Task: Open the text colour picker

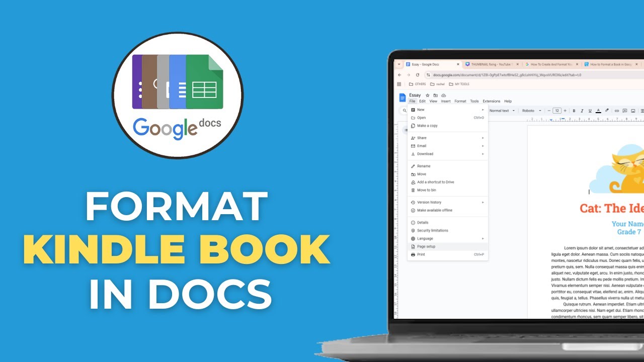Action: pyautogui.click(x=598, y=111)
